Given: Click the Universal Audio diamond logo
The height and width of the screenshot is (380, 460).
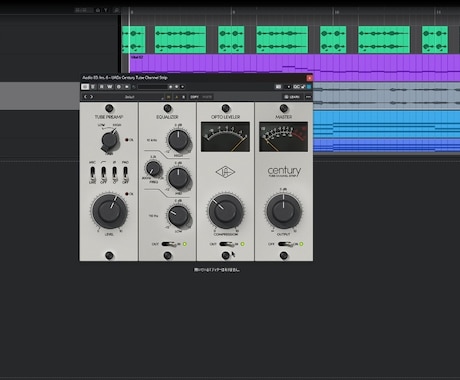Looking at the screenshot, I should click(225, 172).
